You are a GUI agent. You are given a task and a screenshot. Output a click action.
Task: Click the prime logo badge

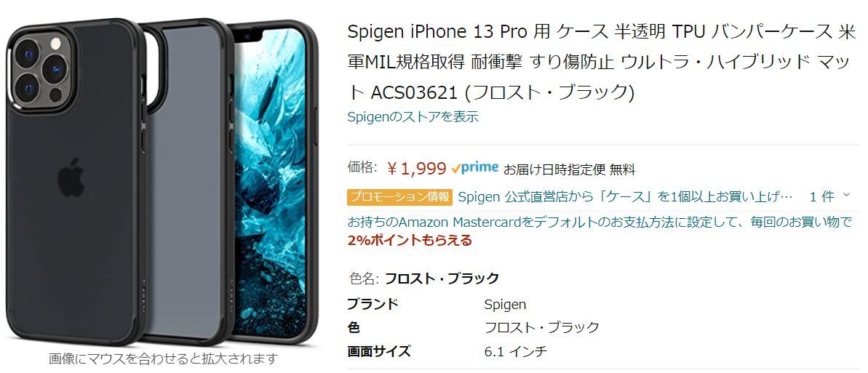point(474,168)
